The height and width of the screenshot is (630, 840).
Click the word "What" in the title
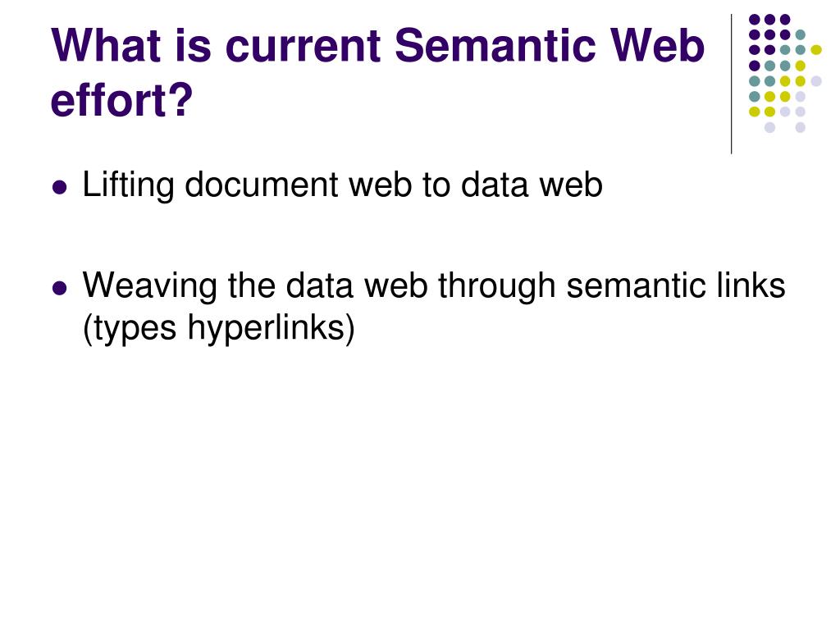point(106,46)
